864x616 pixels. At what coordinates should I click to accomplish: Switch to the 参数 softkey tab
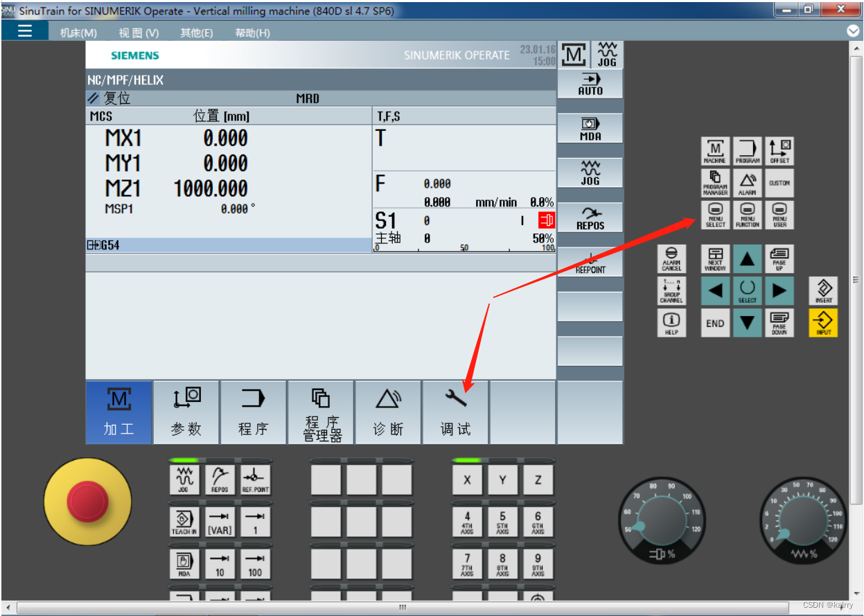(x=186, y=412)
